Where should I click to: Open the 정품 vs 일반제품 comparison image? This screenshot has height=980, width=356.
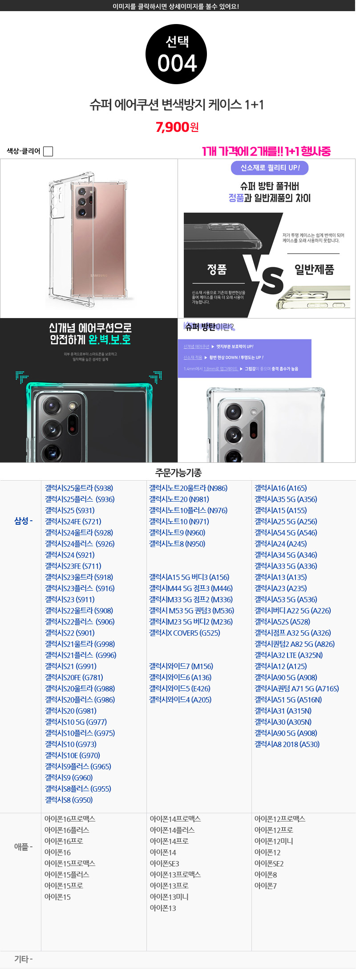(267, 238)
